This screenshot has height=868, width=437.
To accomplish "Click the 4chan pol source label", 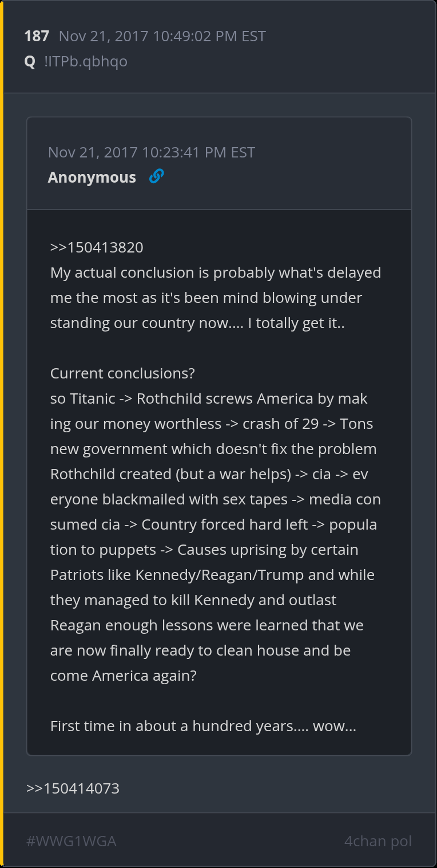I will coord(378,841).
